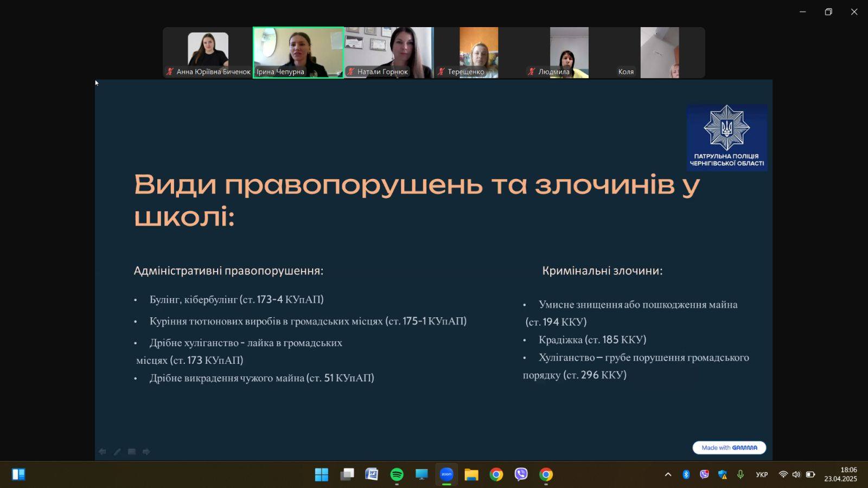The image size is (868, 488).
Task: Open volume speaker tray icon
Action: [796, 474]
